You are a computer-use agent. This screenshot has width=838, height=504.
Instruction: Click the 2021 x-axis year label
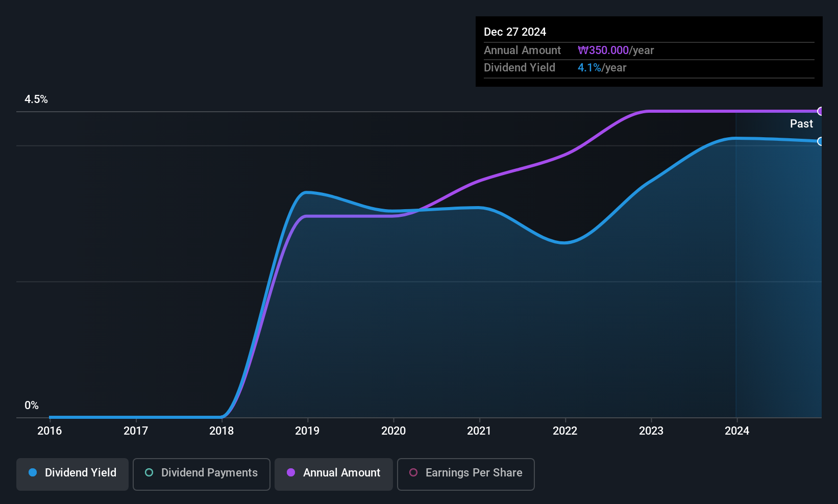pos(479,431)
